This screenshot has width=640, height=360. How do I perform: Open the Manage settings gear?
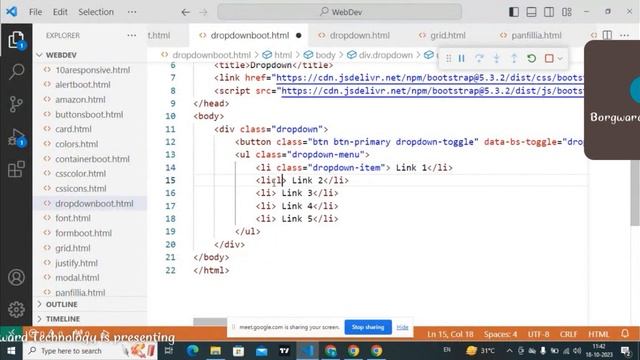[x=16, y=309]
